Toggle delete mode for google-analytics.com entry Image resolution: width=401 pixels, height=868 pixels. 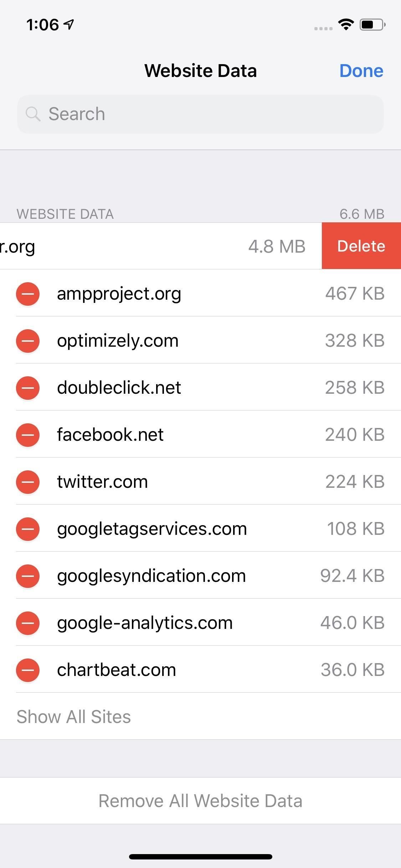click(27, 623)
